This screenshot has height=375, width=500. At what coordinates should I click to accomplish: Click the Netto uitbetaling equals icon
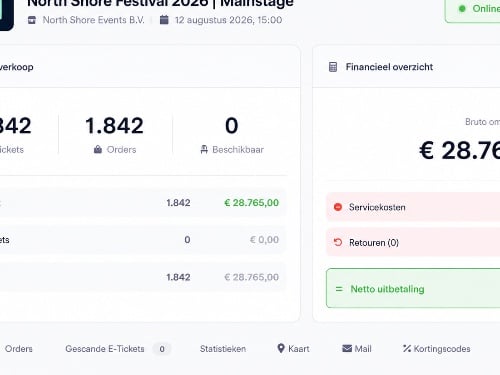[x=339, y=289]
